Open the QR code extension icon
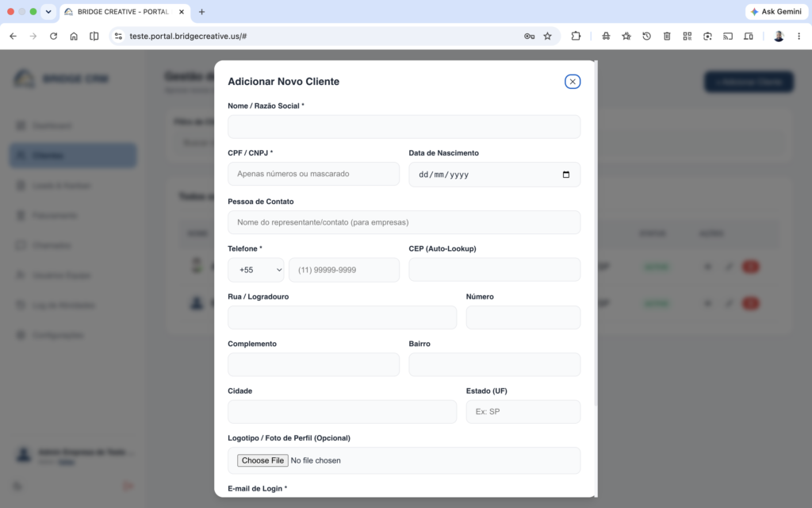812x508 pixels. click(x=688, y=37)
